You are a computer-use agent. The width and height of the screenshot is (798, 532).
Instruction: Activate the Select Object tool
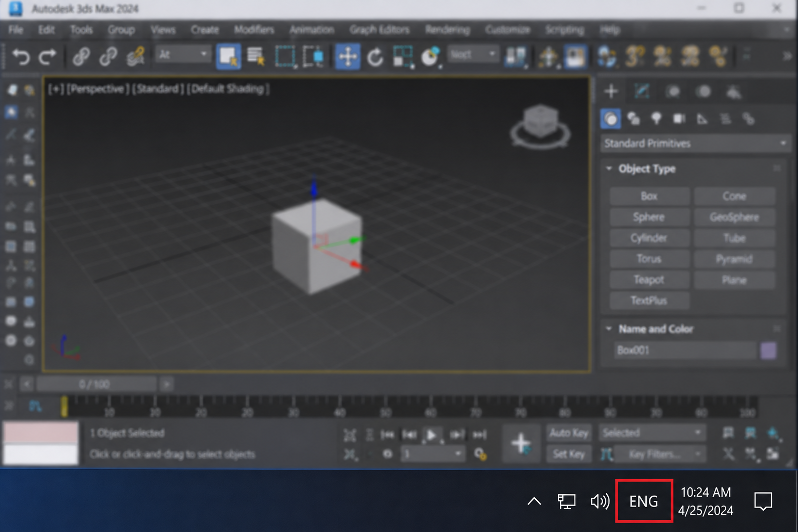(x=228, y=56)
